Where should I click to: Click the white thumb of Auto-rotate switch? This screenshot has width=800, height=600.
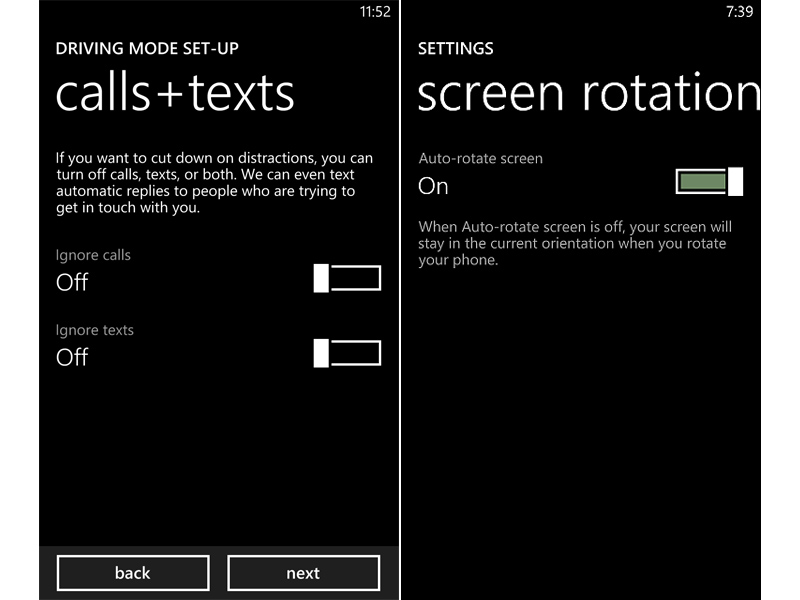coord(736,182)
